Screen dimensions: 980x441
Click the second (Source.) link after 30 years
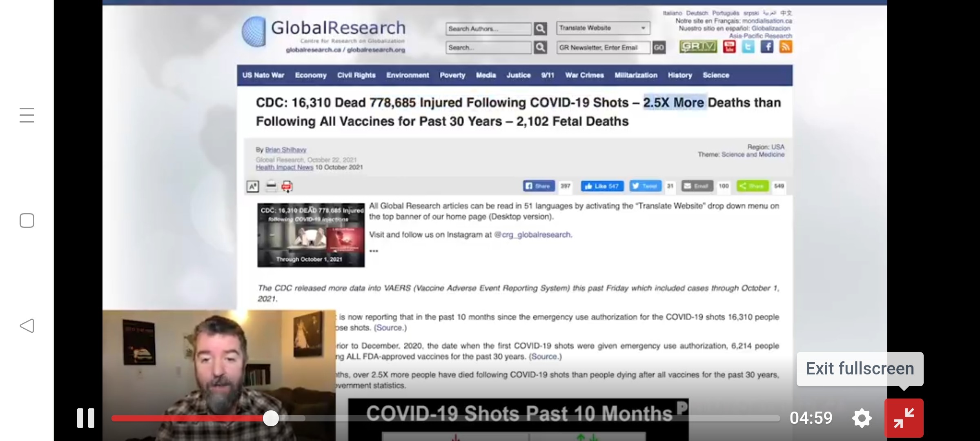tap(546, 357)
